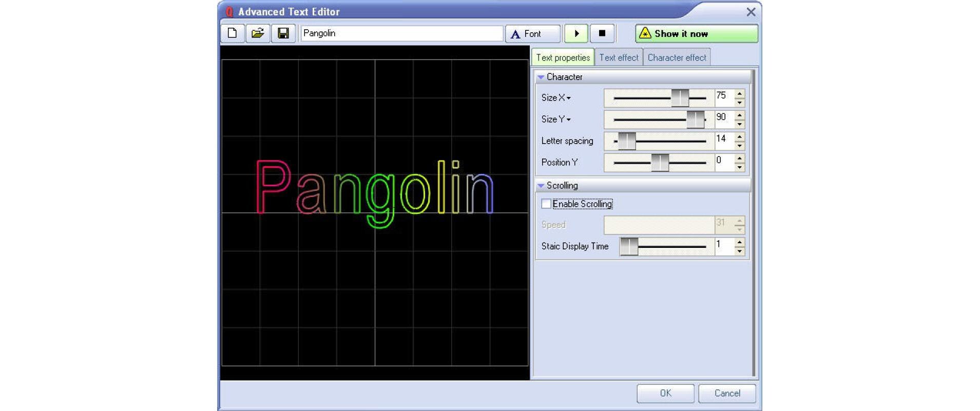
Task: Edit the Pangolin text field
Action: click(402, 33)
